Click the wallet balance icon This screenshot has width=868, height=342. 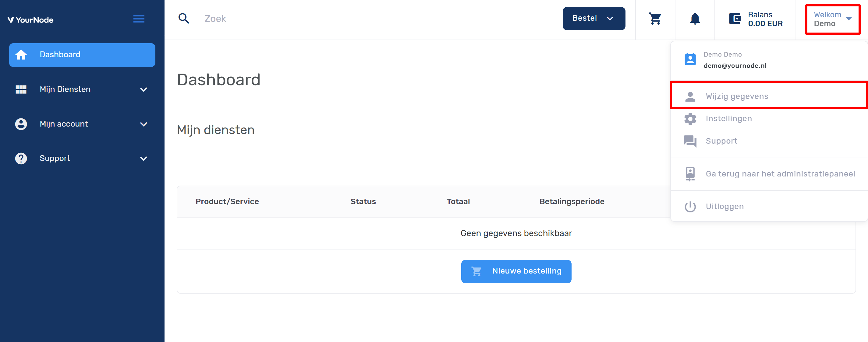tap(735, 19)
